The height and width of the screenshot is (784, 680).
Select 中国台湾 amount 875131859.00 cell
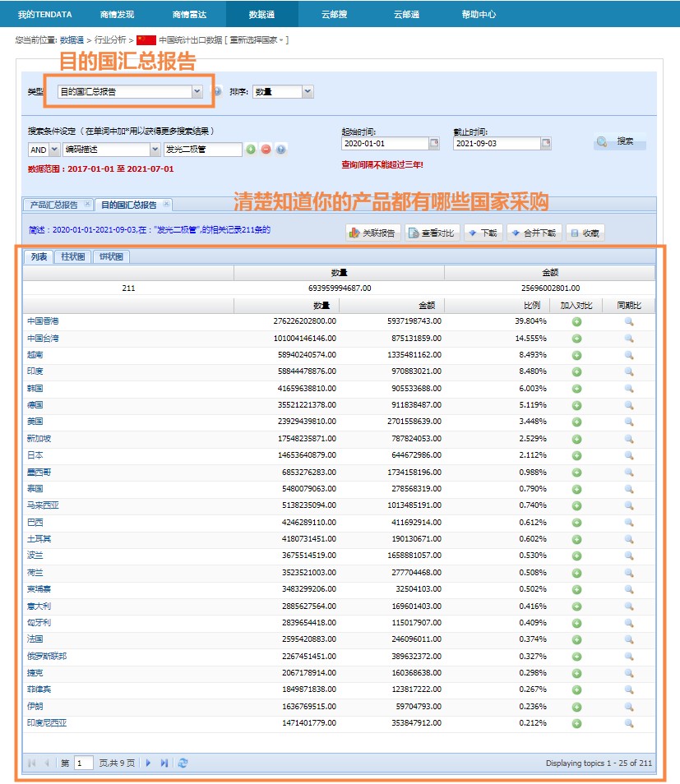pyautogui.click(x=416, y=339)
